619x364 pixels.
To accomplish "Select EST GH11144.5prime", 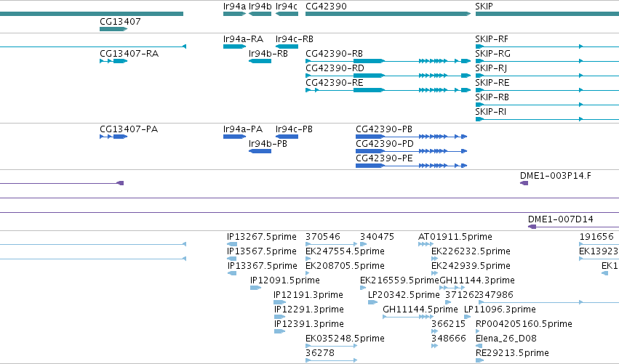I will (x=420, y=310).
